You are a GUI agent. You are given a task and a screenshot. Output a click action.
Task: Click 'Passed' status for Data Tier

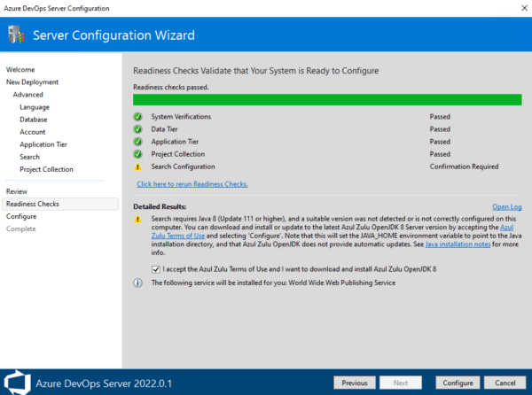pos(440,129)
